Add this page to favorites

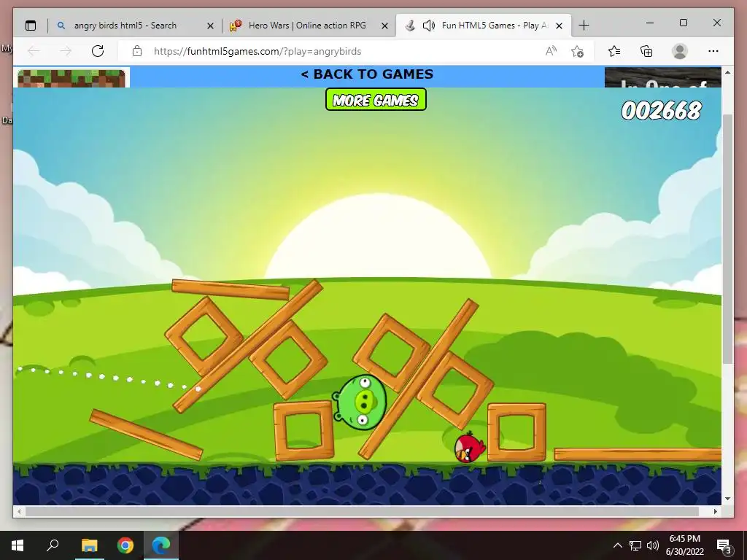point(578,51)
